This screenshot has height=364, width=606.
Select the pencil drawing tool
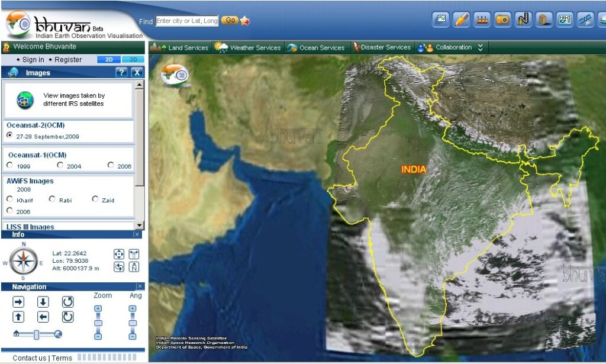pos(463,18)
